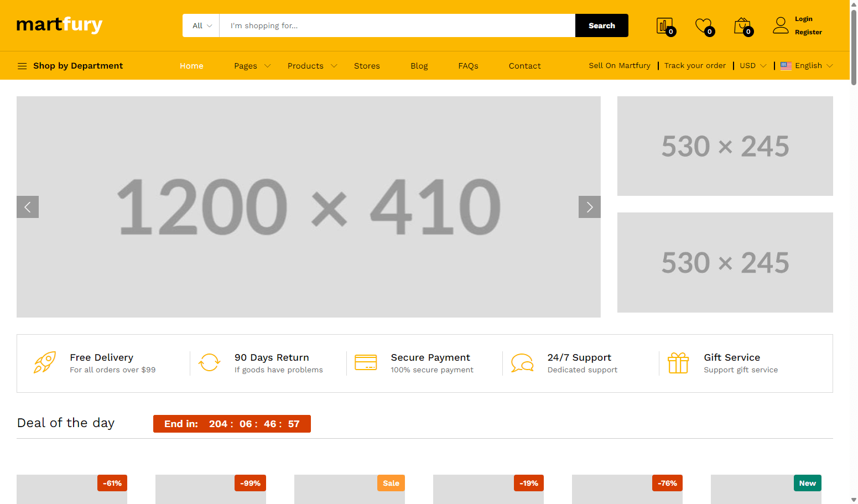Viewport: 858px width, 504px height.
Task: Click the martfury logo
Action: click(x=60, y=25)
